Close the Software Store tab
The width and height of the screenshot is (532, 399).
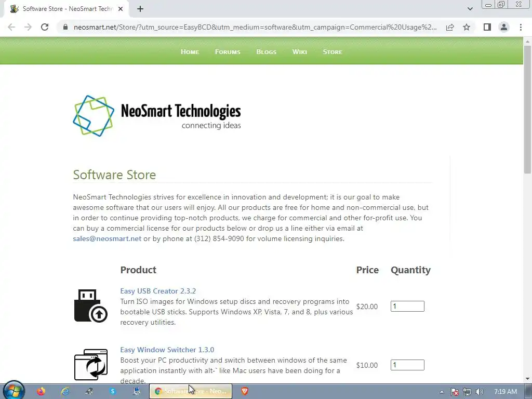[121, 9]
